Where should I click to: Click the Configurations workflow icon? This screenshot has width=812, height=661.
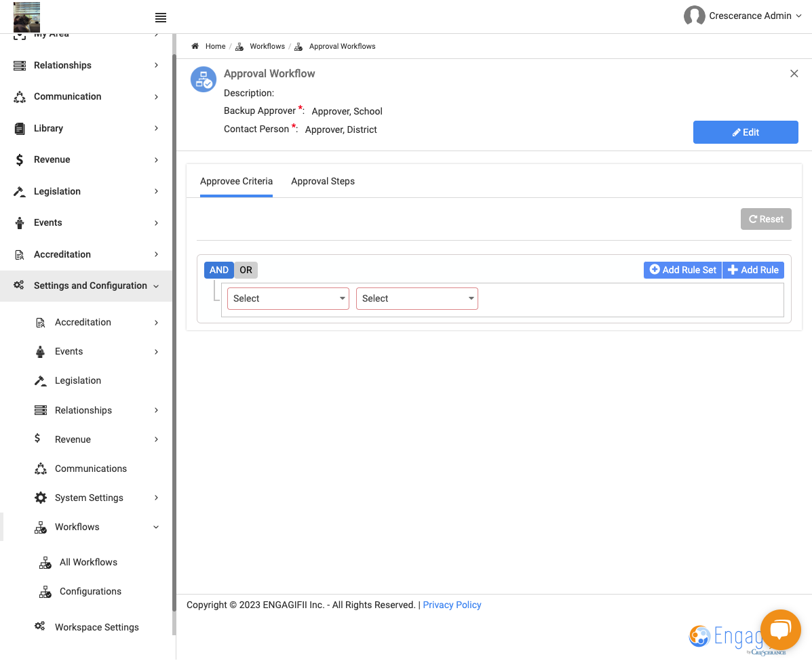point(45,592)
